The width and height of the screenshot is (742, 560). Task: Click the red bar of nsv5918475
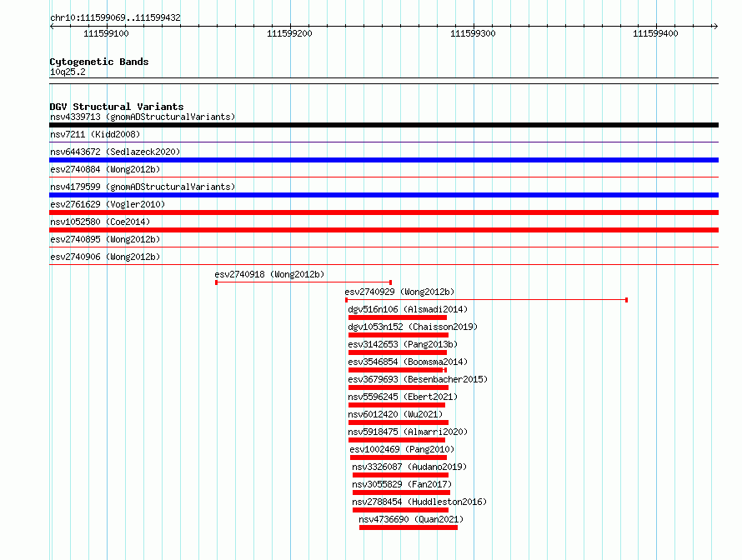397,440
